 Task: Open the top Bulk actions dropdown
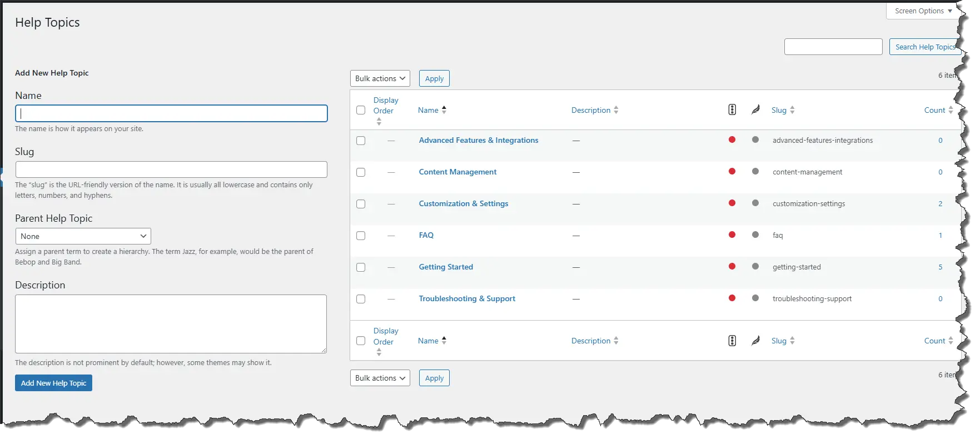tap(380, 78)
